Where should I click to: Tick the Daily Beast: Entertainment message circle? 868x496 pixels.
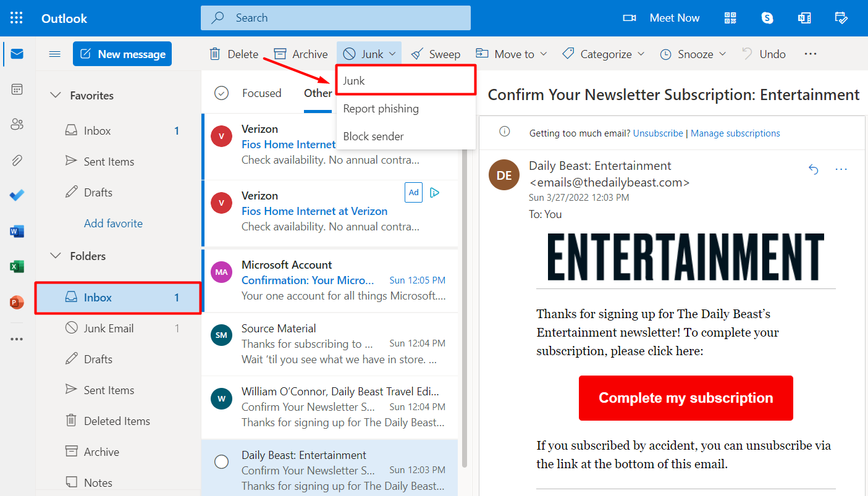coord(221,461)
